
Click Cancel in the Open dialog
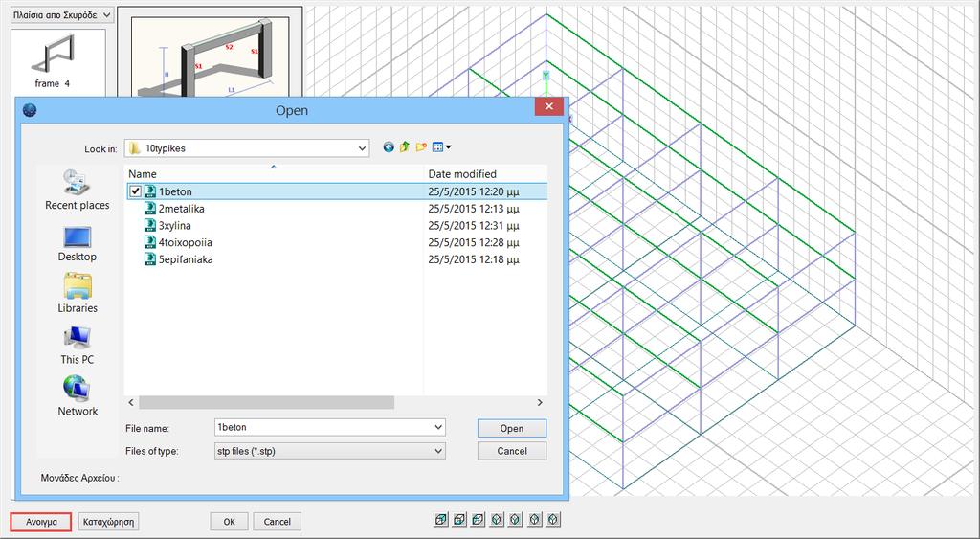[x=512, y=451]
